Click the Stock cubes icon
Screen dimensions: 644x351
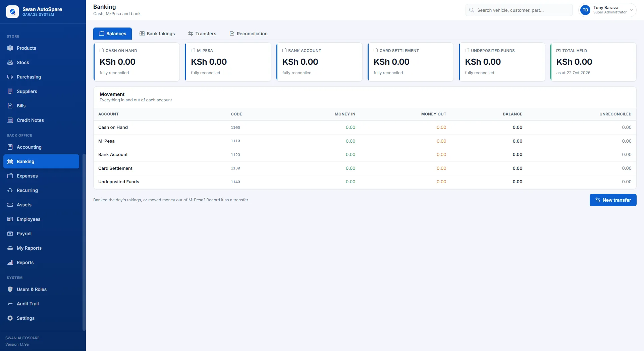(x=10, y=62)
